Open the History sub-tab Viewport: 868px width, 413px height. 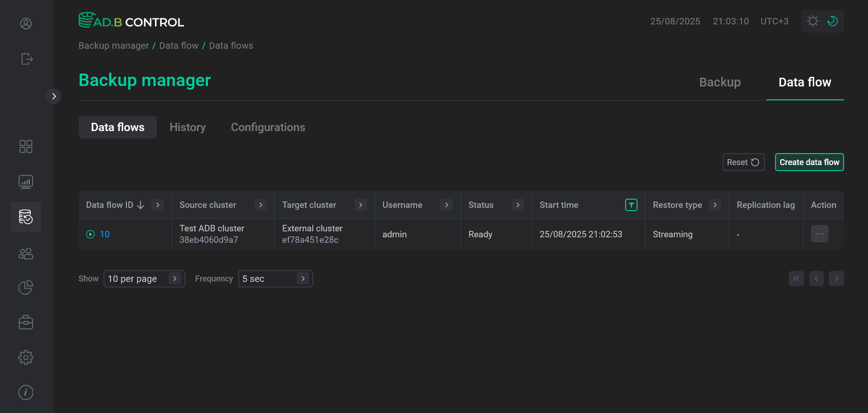point(188,127)
